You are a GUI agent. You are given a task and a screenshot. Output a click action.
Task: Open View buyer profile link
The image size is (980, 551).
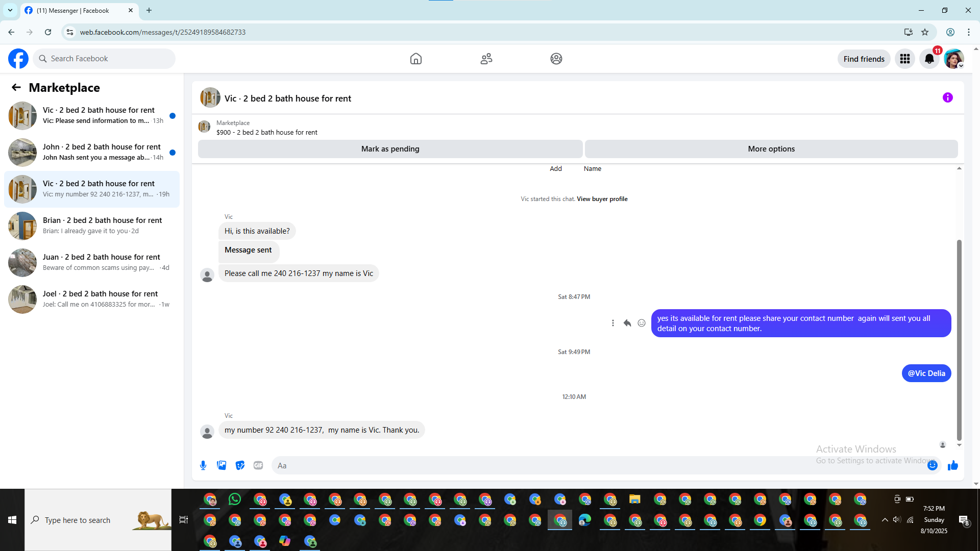(602, 199)
